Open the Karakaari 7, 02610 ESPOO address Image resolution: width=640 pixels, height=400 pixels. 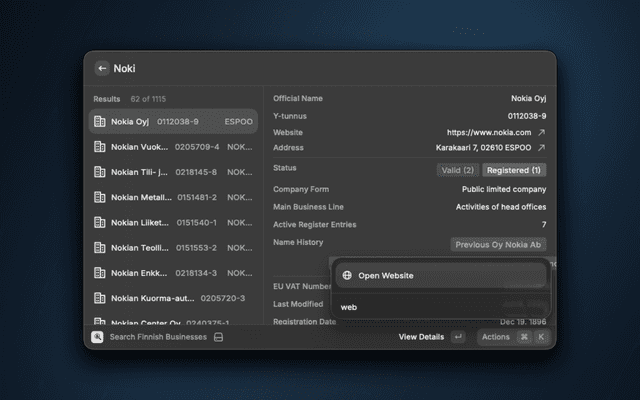pyautogui.click(x=483, y=148)
